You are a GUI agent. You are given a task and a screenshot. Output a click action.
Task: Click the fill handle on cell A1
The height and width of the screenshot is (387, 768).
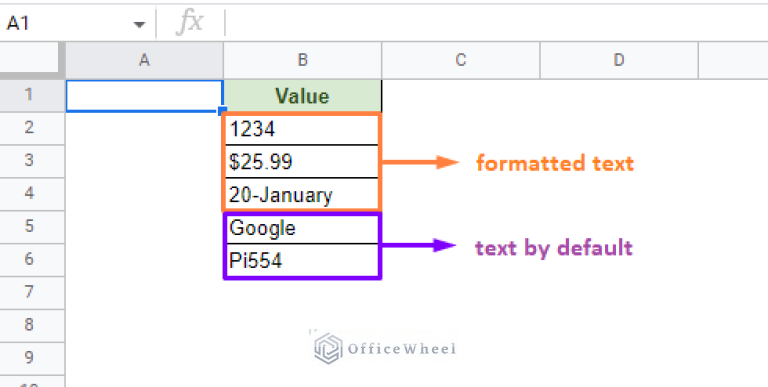(x=222, y=111)
